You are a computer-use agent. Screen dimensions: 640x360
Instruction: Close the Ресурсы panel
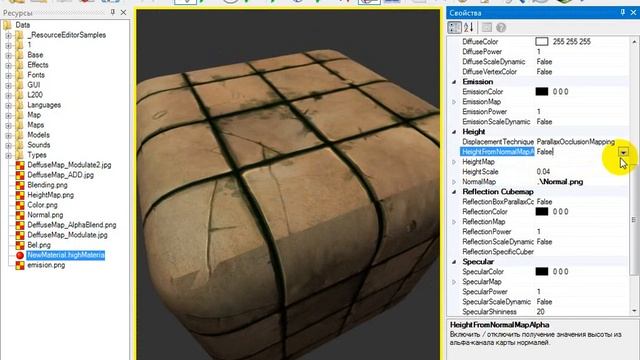click(123, 13)
